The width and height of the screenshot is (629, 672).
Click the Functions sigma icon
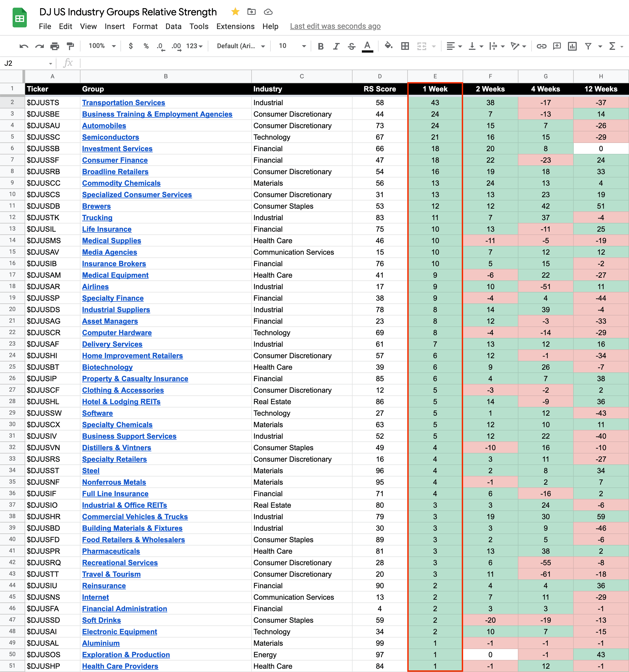click(612, 46)
